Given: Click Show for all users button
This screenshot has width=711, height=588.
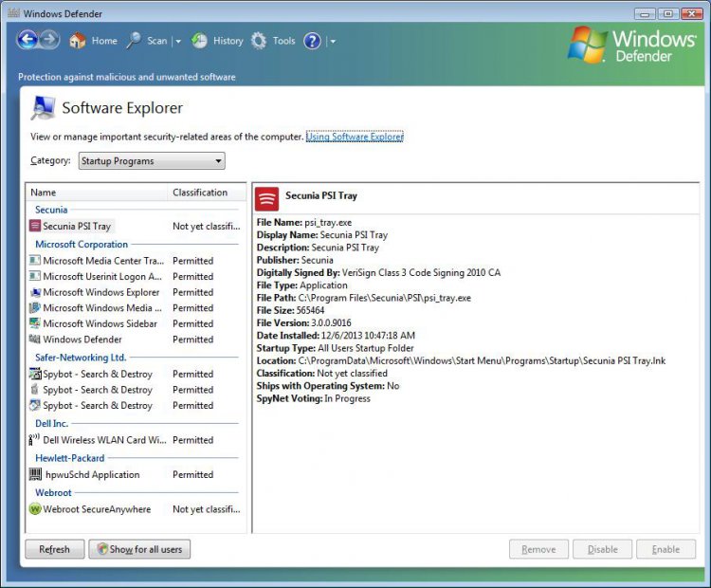Looking at the screenshot, I should click(x=139, y=549).
